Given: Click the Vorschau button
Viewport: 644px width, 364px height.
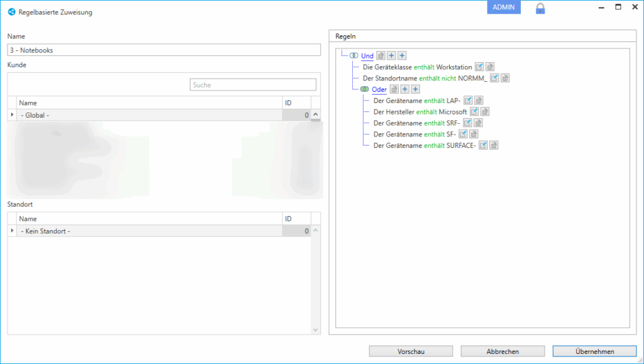Looking at the screenshot, I should (411, 351).
